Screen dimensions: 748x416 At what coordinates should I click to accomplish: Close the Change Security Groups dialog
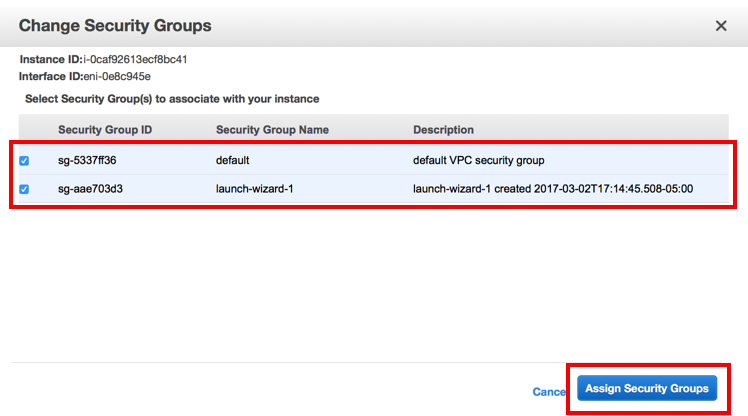(721, 26)
